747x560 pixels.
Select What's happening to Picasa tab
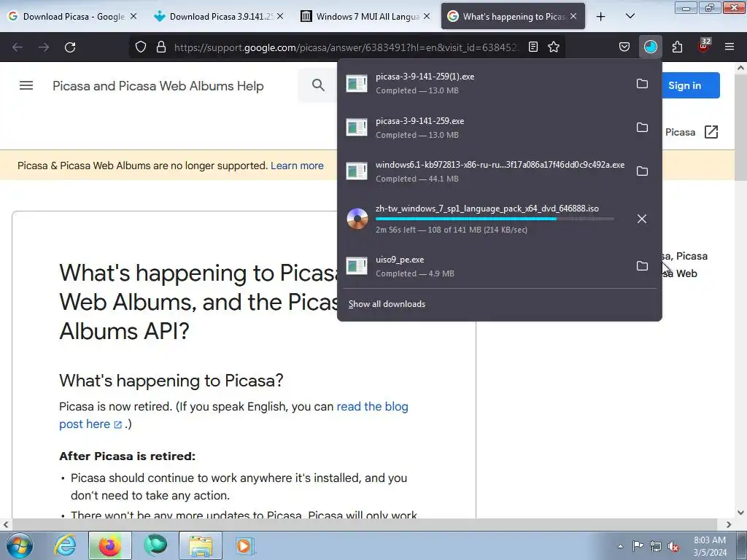pos(513,16)
